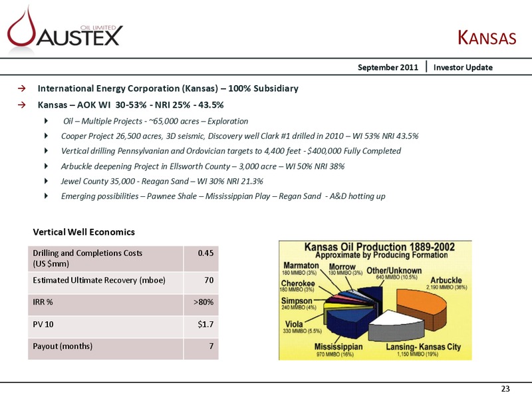Click the 'PV 10' table cell
Image resolution: width=532 pixels, height=399 pixels.
[x=106, y=327]
